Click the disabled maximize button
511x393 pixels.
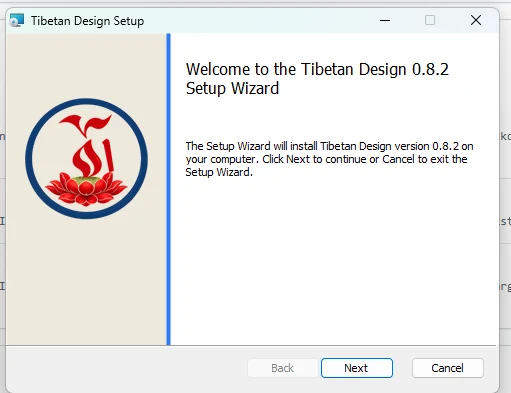430,20
